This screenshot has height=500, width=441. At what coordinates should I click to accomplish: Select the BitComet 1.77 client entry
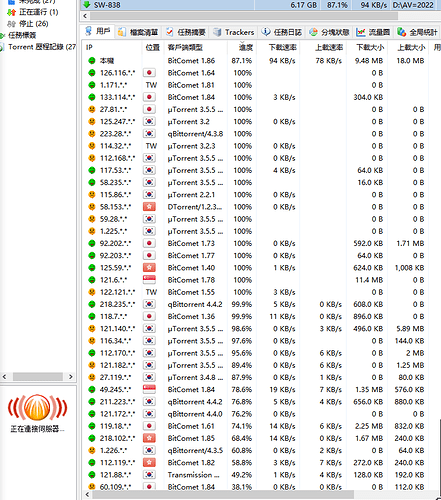tap(191, 256)
